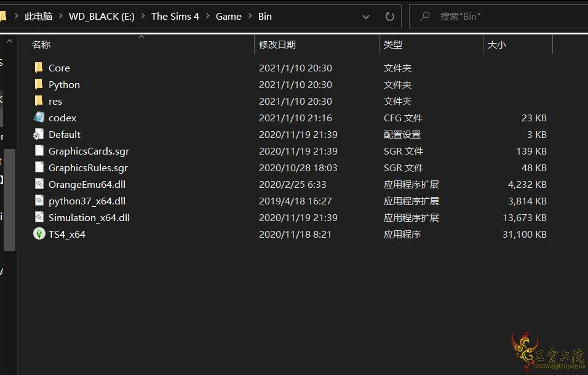Click the 2020/10/28 18:03 modified date

coord(298,167)
